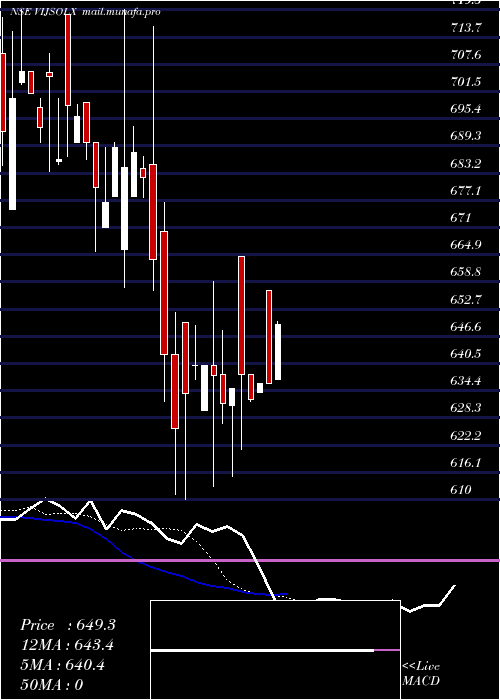Click the last white candlestick on the chart
The height and width of the screenshot is (700, 500).
click(278, 351)
